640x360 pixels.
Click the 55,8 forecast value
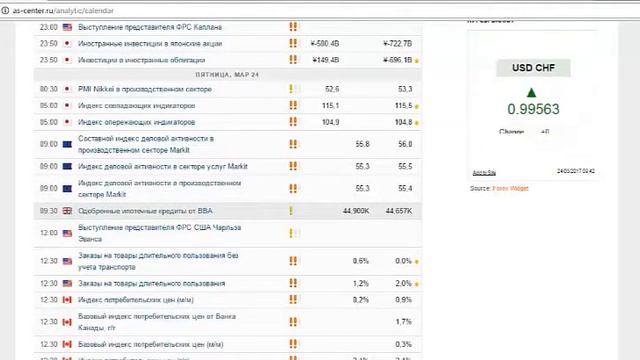coord(362,144)
